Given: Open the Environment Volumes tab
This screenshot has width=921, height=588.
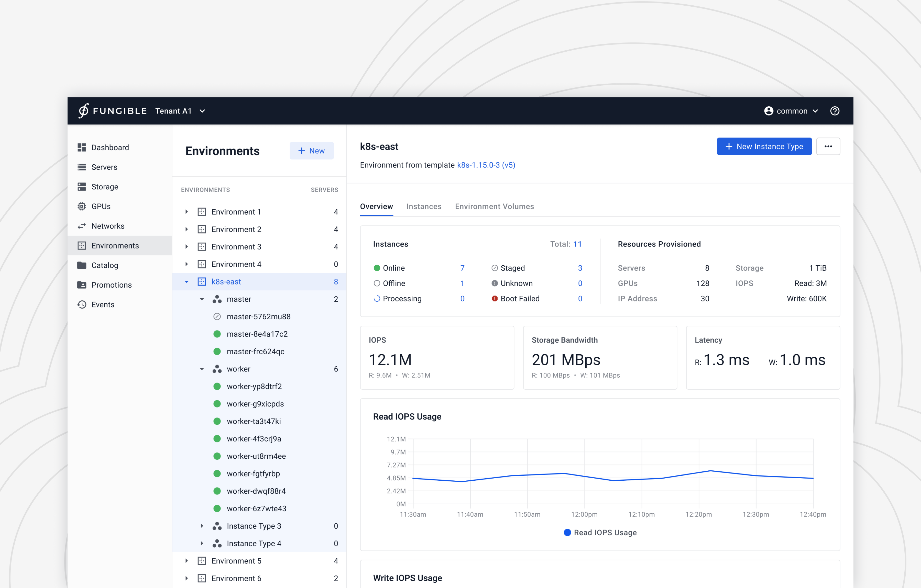Looking at the screenshot, I should (494, 207).
